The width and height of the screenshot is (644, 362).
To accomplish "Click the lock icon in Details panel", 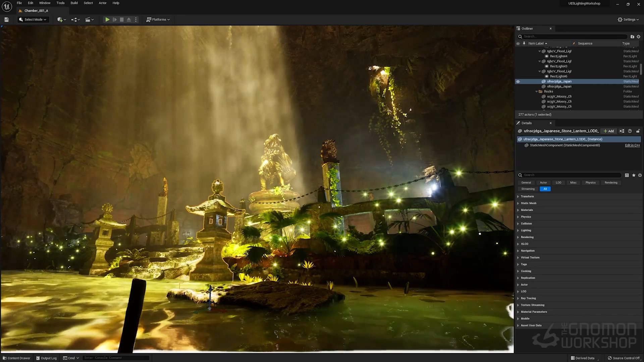I will click(x=638, y=131).
